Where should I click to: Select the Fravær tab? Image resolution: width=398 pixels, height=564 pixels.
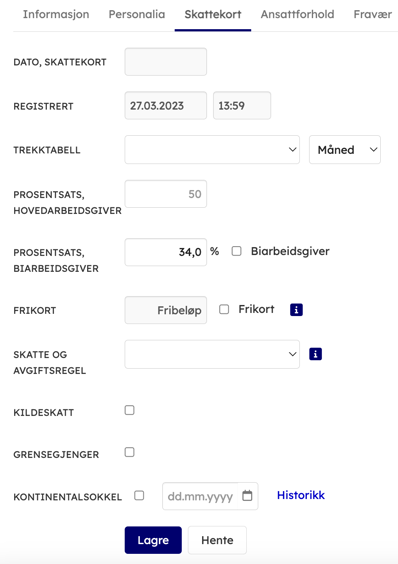372,14
